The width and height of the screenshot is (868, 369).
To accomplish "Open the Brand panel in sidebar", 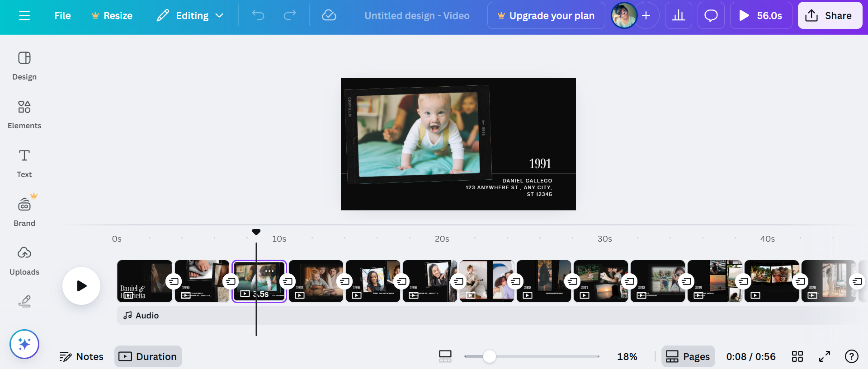I will click(24, 211).
